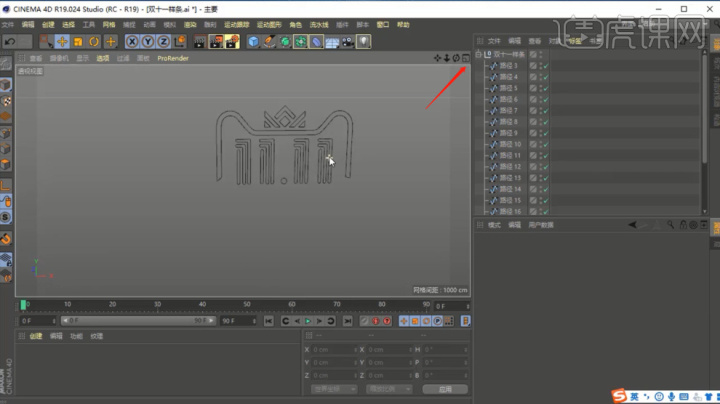Open the 文件 menu in menu bar

tap(8, 25)
